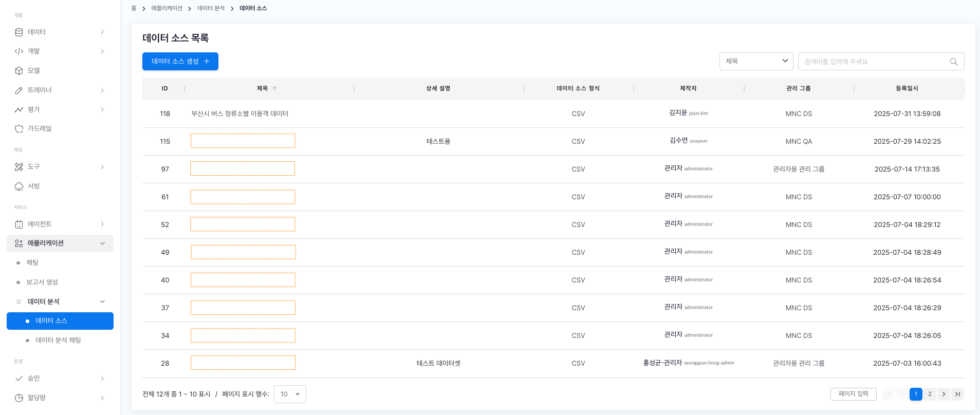Click the magnifier search icon
This screenshot has height=415, width=980.
click(953, 62)
